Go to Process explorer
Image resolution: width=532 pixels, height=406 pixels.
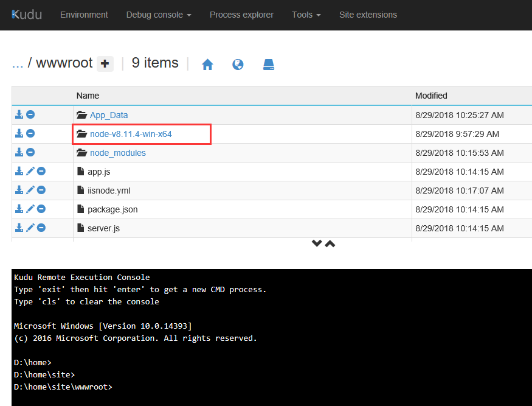point(241,15)
